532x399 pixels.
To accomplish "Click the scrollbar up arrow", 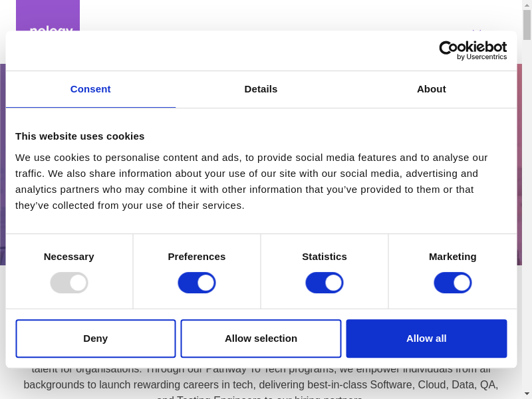I will tap(527, 5).
